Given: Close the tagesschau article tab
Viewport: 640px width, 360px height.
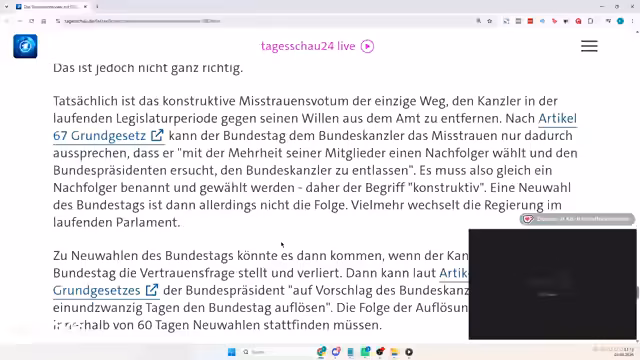Looking at the screenshot, I should (85, 7).
